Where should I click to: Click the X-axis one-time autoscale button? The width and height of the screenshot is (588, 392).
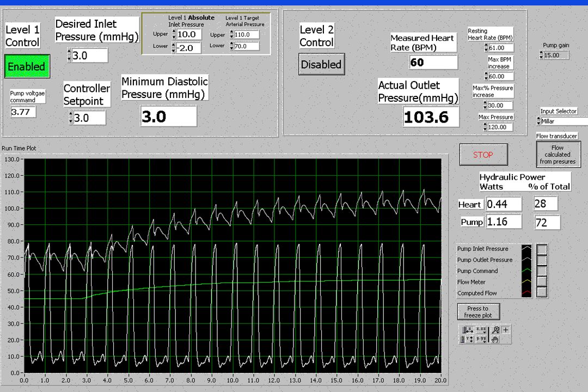pyautogui.click(x=470, y=330)
